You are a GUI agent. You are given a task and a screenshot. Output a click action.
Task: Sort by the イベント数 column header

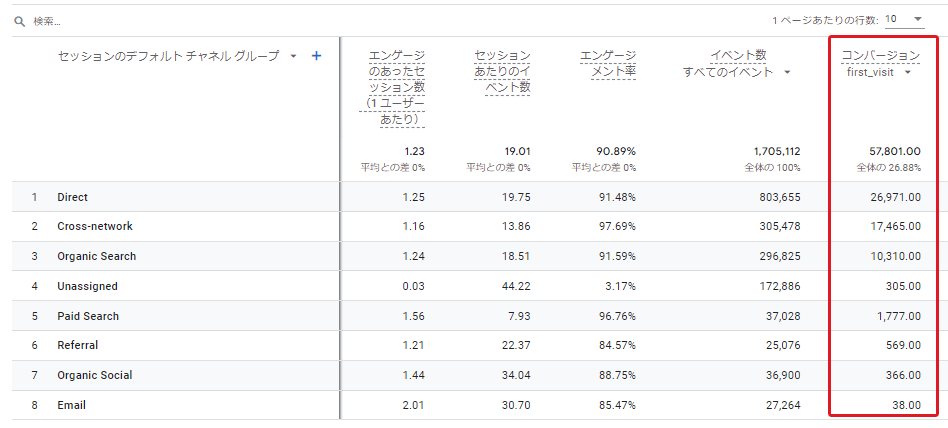click(x=738, y=56)
